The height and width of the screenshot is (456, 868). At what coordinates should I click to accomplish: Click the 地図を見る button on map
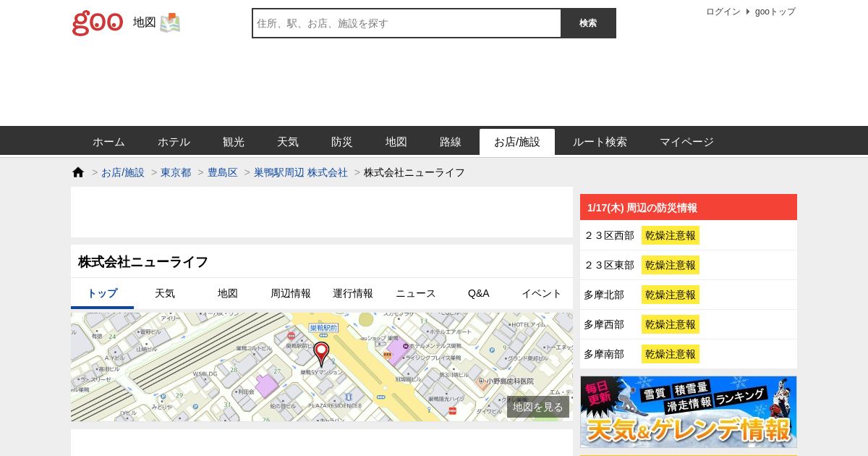pos(538,407)
